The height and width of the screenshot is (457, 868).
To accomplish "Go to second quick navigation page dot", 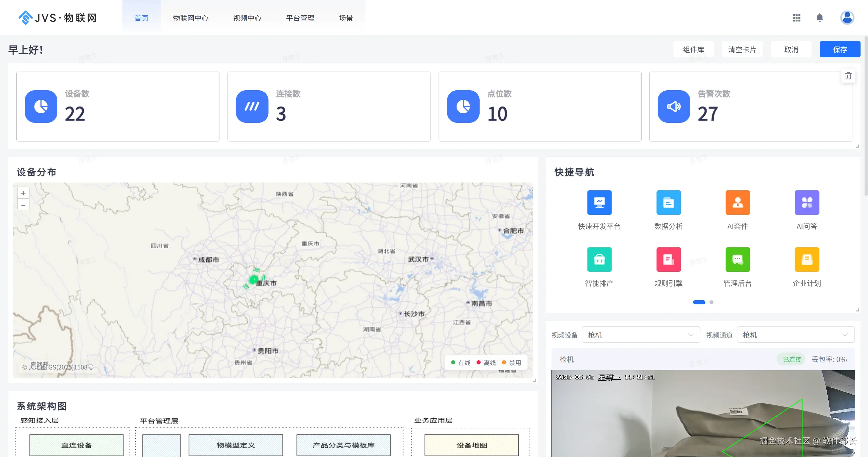I will (711, 302).
